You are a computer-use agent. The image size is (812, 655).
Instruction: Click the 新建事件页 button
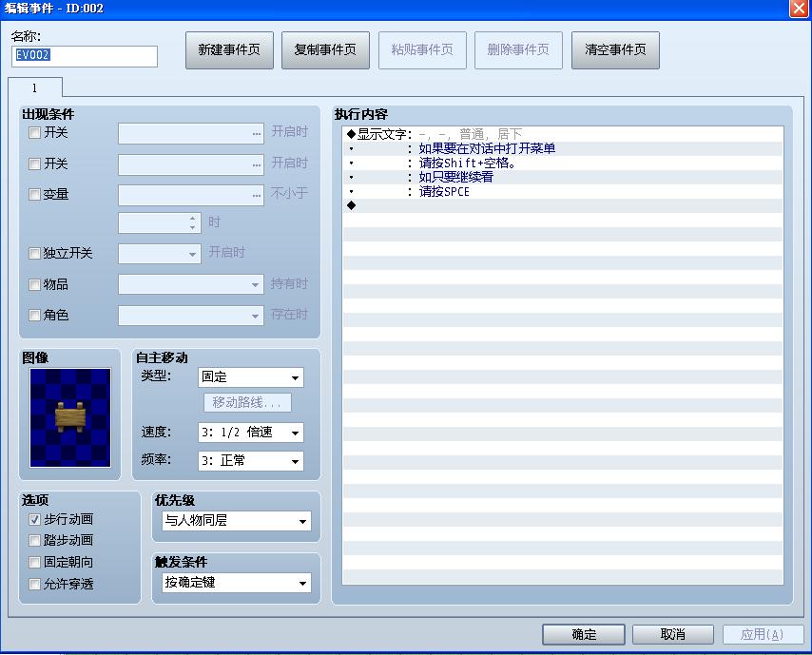click(x=229, y=50)
